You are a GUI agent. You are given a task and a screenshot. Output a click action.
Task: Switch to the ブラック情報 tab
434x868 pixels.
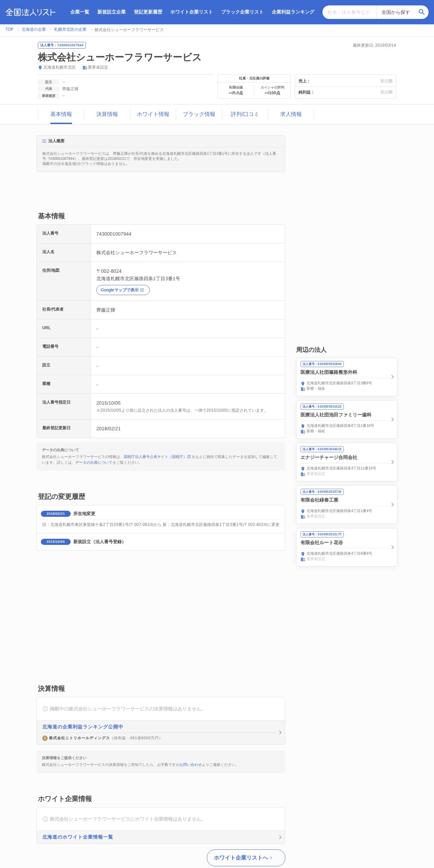click(199, 114)
